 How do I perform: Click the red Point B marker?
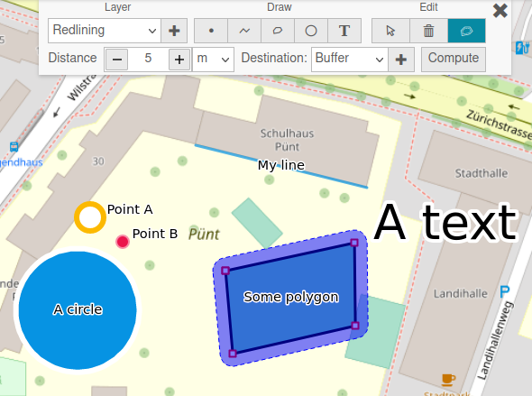[x=123, y=242]
